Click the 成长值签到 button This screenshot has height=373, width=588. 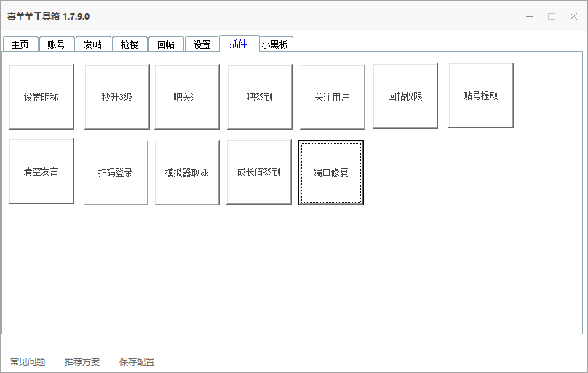(259, 173)
